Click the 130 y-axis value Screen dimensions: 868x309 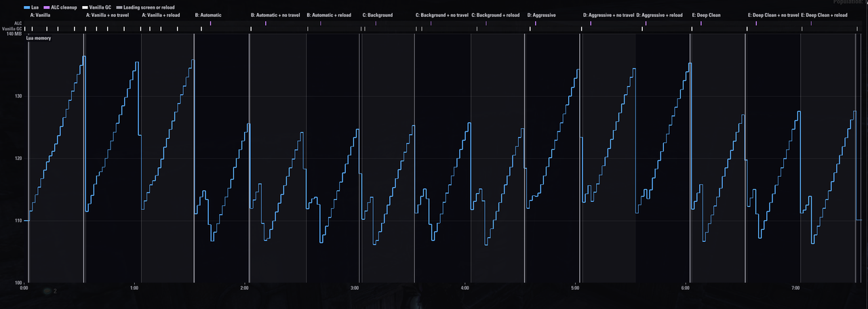pos(18,96)
